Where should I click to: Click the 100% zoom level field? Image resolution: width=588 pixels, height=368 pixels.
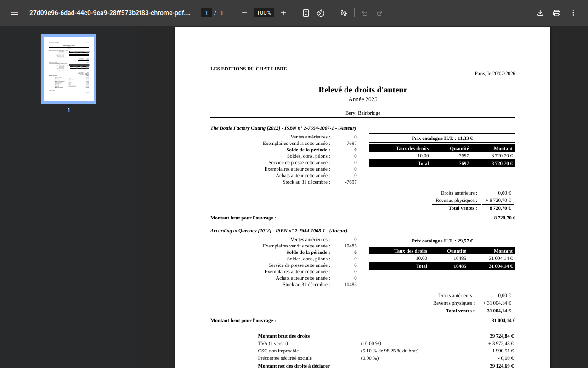click(264, 13)
